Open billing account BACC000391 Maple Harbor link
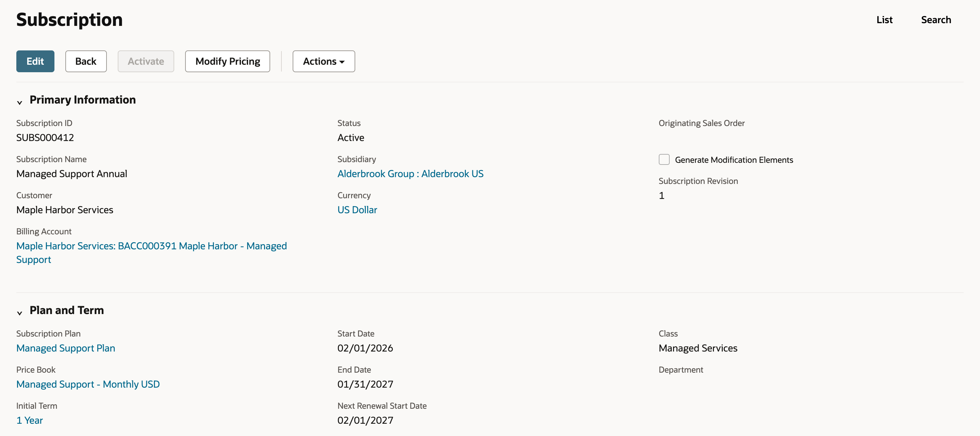The width and height of the screenshot is (980, 436). (151, 253)
